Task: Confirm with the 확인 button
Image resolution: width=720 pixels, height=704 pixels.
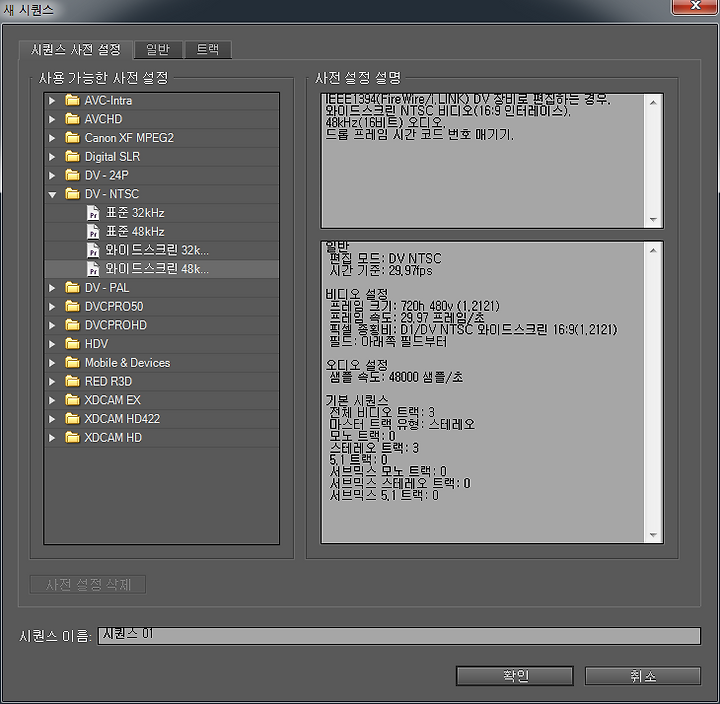Action: tap(515, 676)
